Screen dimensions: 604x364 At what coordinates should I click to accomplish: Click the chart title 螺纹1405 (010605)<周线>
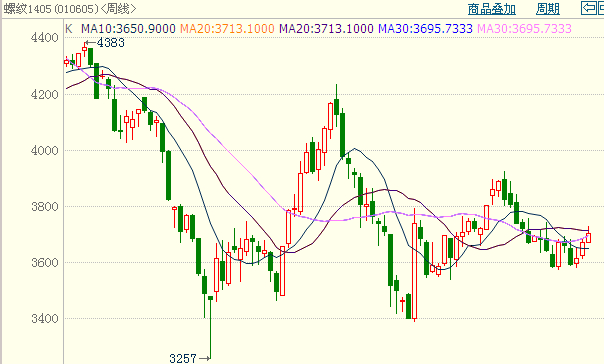[x=70, y=8]
